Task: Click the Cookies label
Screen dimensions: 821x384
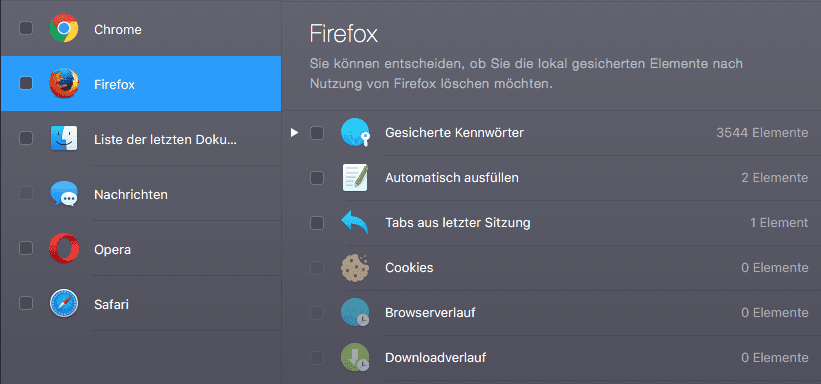Action: [409, 268]
